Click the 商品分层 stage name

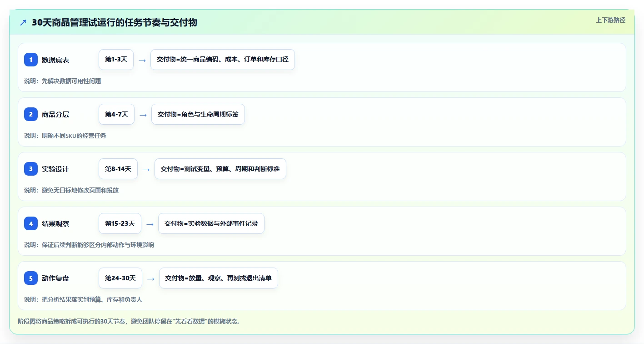point(55,114)
